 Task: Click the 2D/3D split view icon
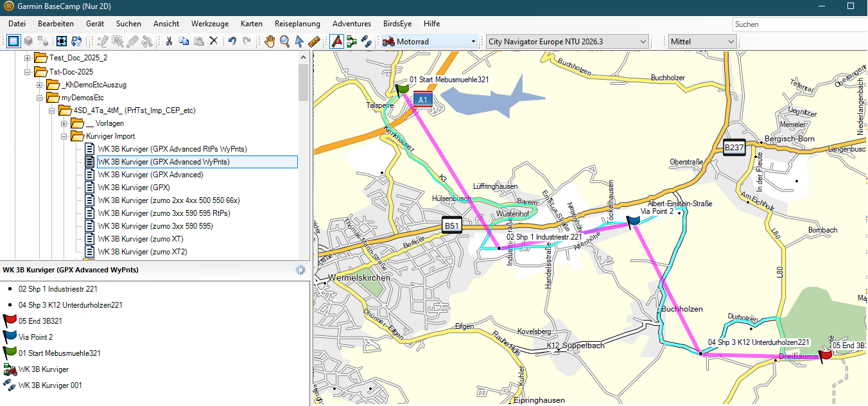44,41
